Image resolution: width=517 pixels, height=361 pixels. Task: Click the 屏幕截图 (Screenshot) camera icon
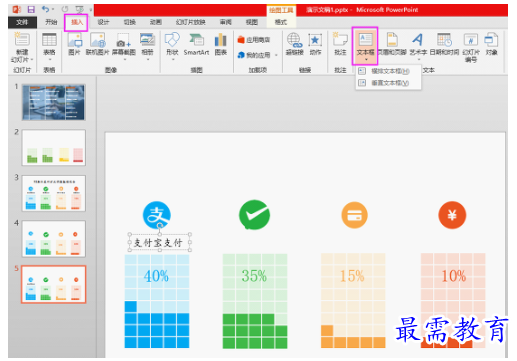[123, 40]
